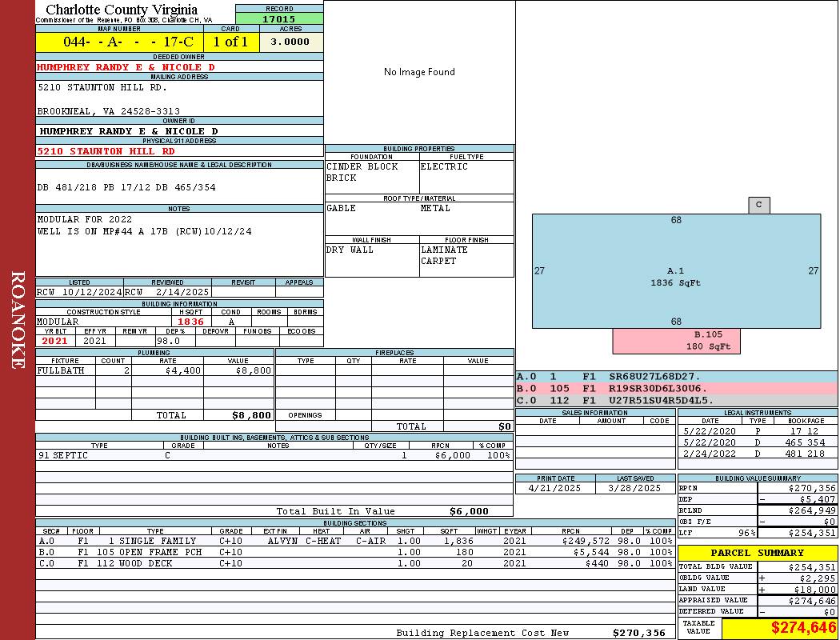Click the Owner ID name value

click(x=129, y=131)
